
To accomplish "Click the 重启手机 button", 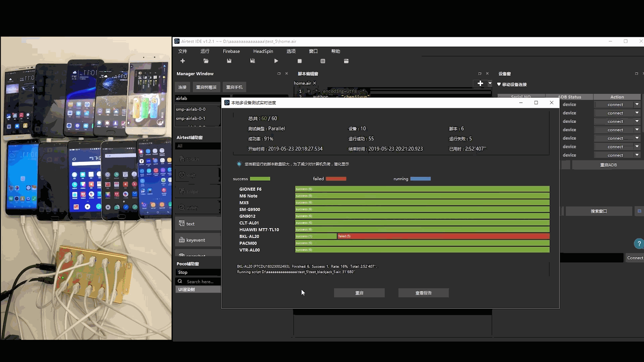I will 234,87.
